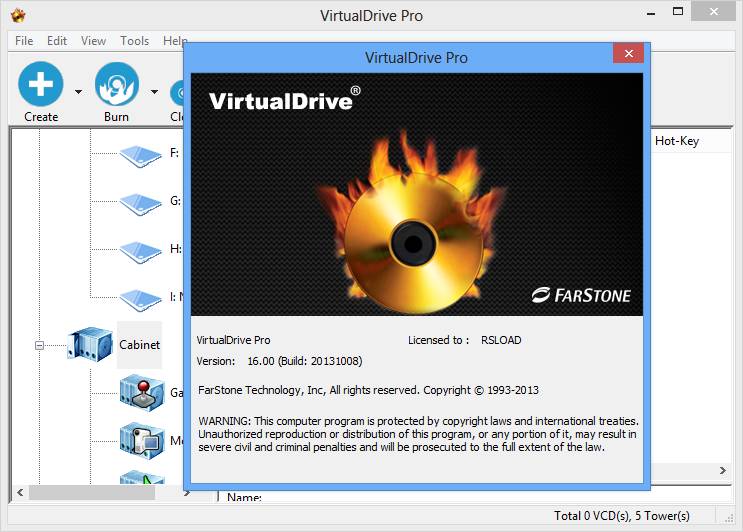
Task: Click the Hot-Key column header
Action: click(677, 141)
